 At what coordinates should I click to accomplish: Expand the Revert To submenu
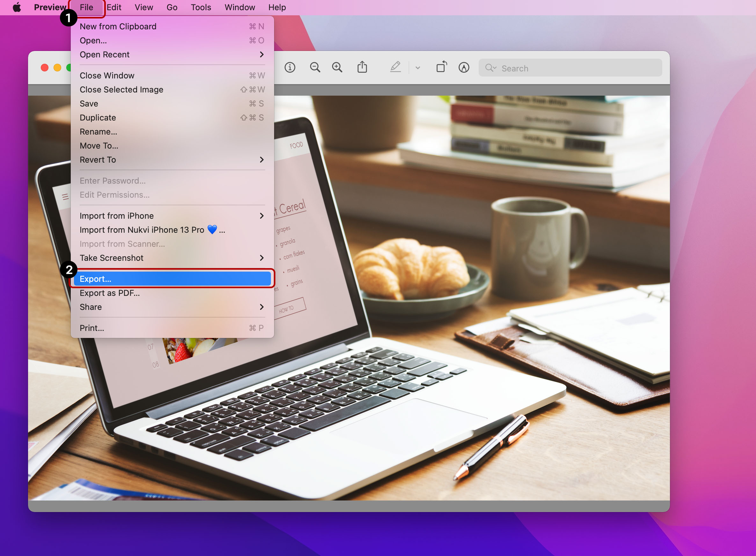(x=171, y=160)
